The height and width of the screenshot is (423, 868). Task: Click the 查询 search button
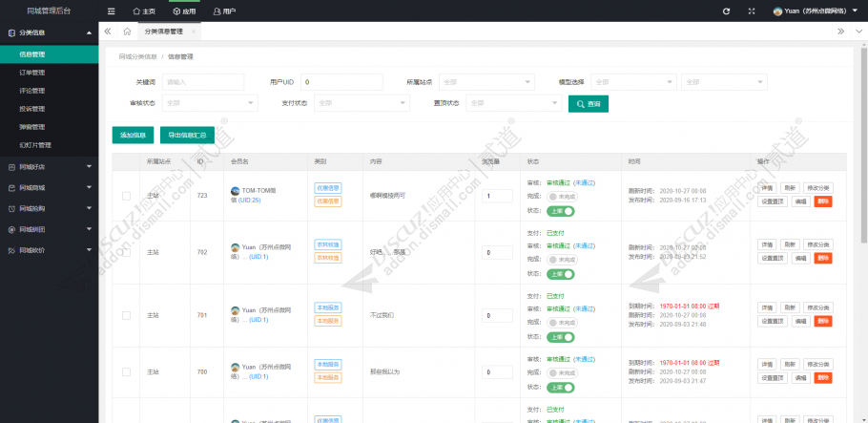(x=588, y=103)
